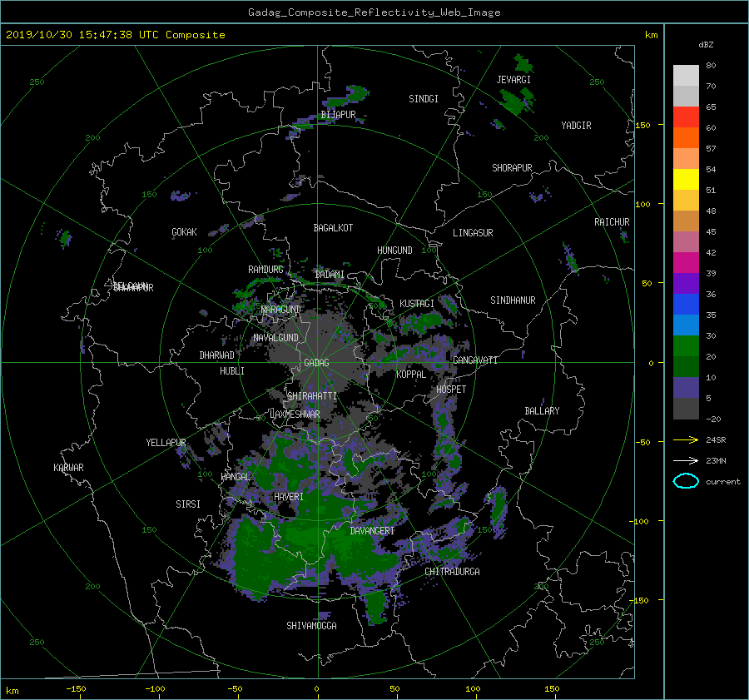Viewport: 749px width, 700px height.
Task: Click the GANGAVATI city label
Action: pyautogui.click(x=475, y=360)
